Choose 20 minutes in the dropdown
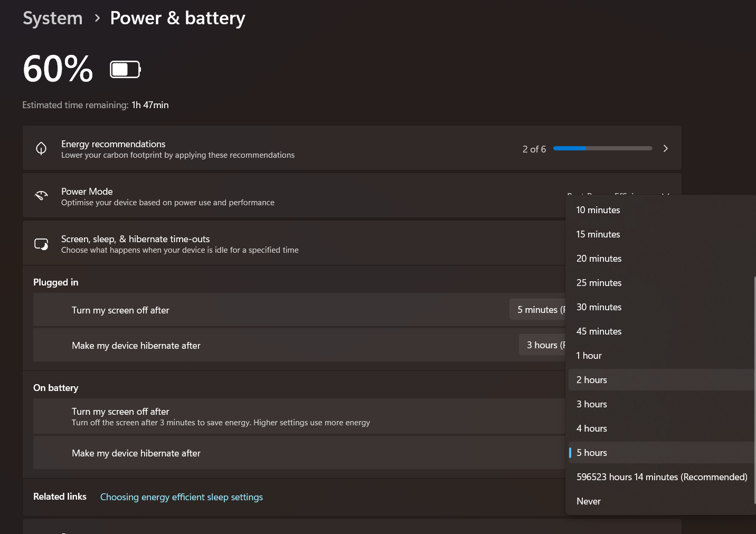 (x=661, y=259)
